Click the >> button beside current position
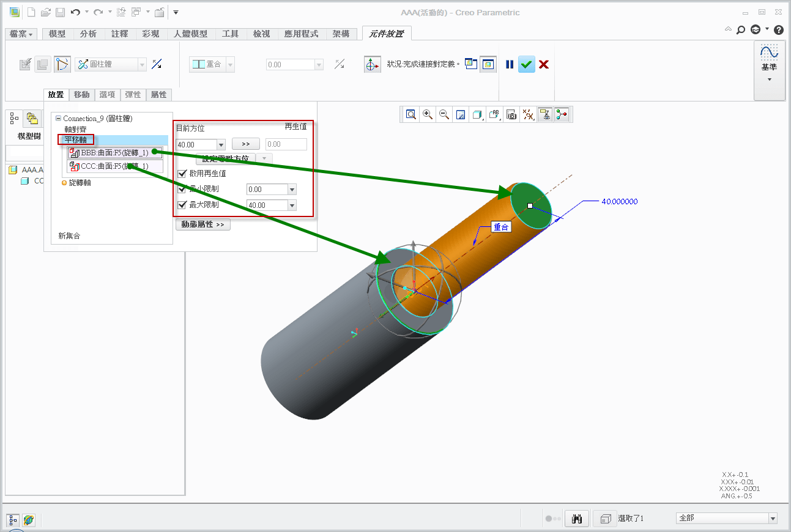The image size is (791, 532). click(246, 144)
